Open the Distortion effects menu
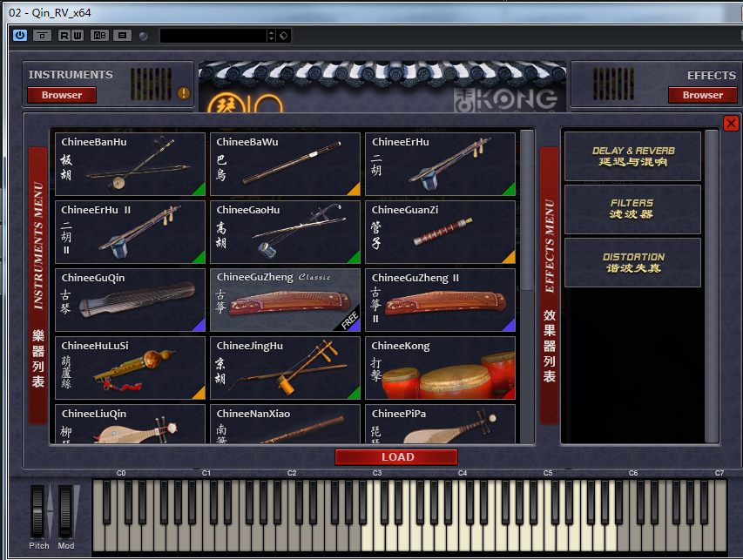The height and width of the screenshot is (560, 743). click(633, 262)
